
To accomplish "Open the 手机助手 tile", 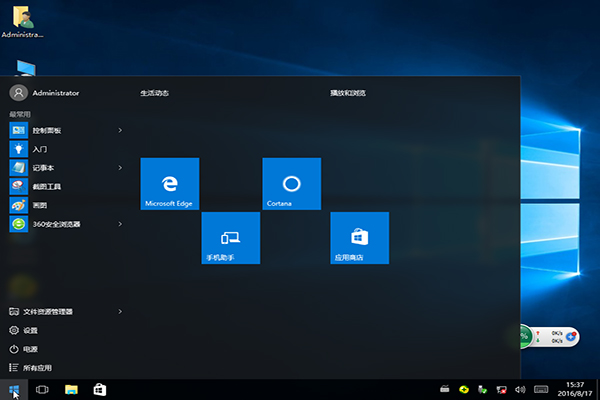I will 230,237.
